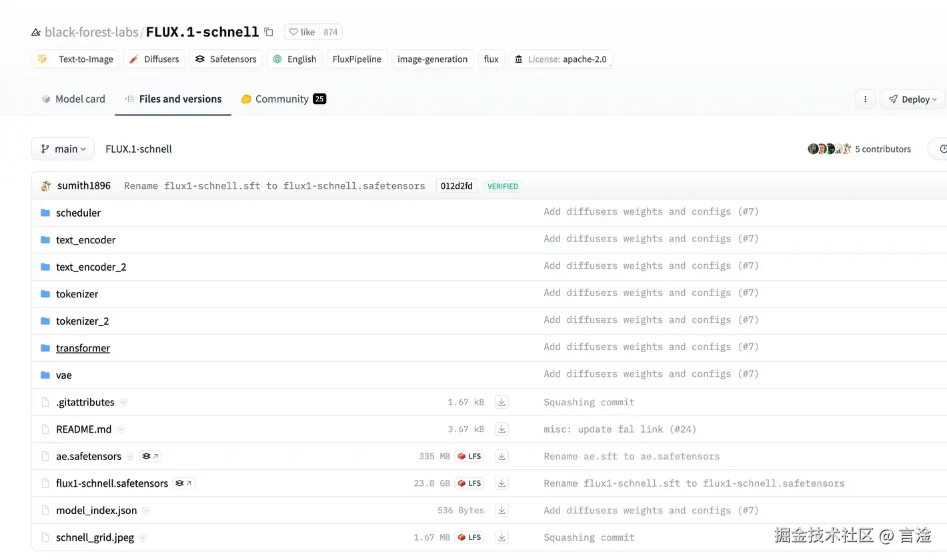The height and width of the screenshot is (560, 947).
Task: Open the main branch selector
Action: pos(63,149)
